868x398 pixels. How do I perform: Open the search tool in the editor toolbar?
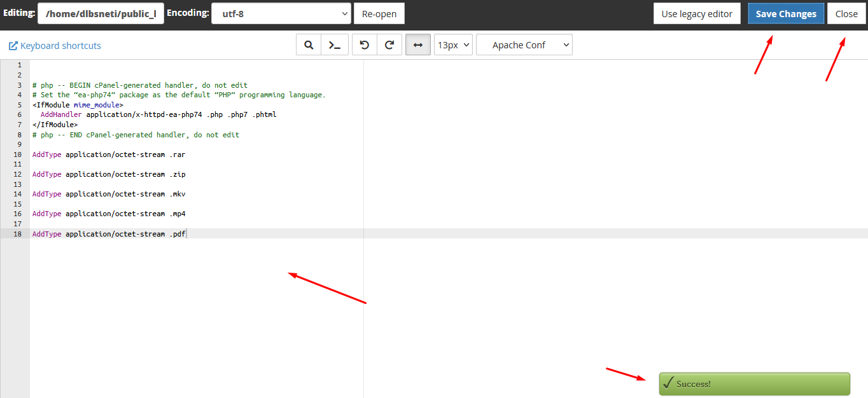309,45
